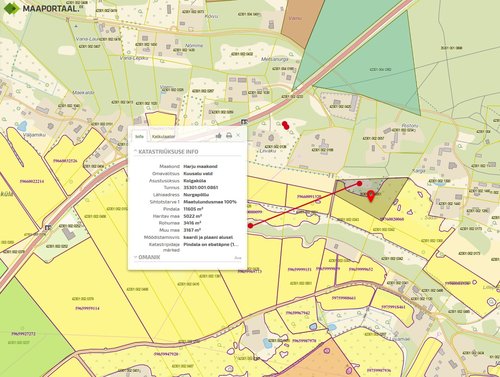The width and height of the screenshot is (500, 377).
Task: Click the blue pond near Väljamõisu
Action: [x=22, y=126]
